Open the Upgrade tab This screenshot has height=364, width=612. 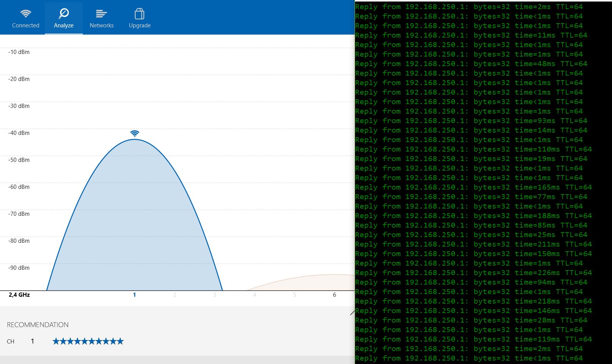(140, 18)
